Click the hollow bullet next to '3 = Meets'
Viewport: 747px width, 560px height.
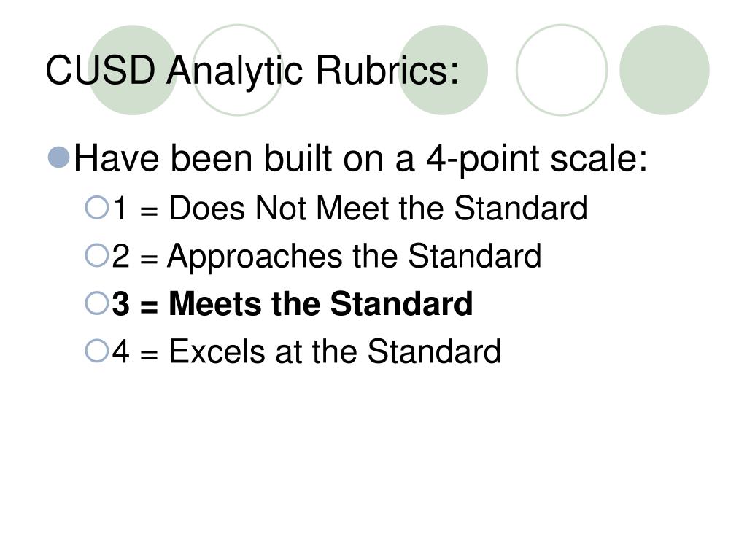pyautogui.click(x=97, y=303)
